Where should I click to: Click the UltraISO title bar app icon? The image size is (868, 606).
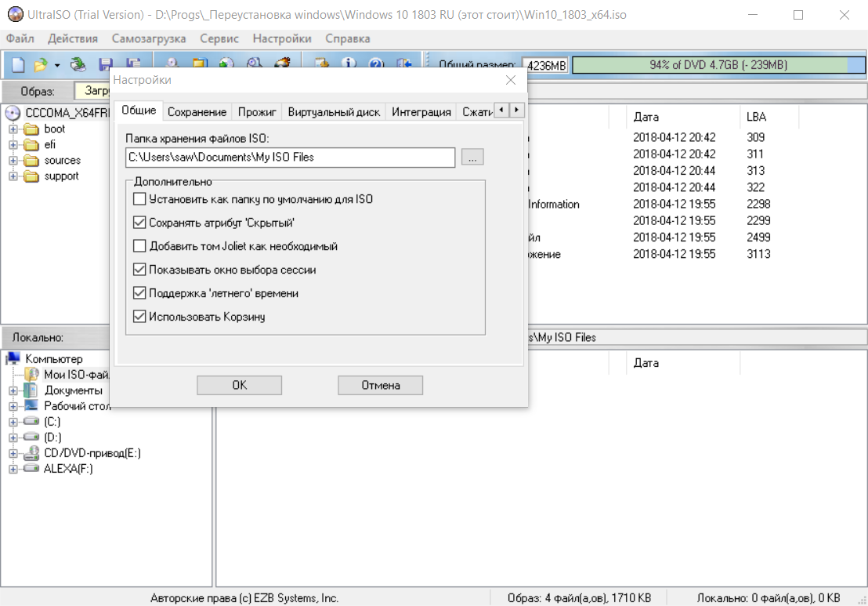coord(16,14)
